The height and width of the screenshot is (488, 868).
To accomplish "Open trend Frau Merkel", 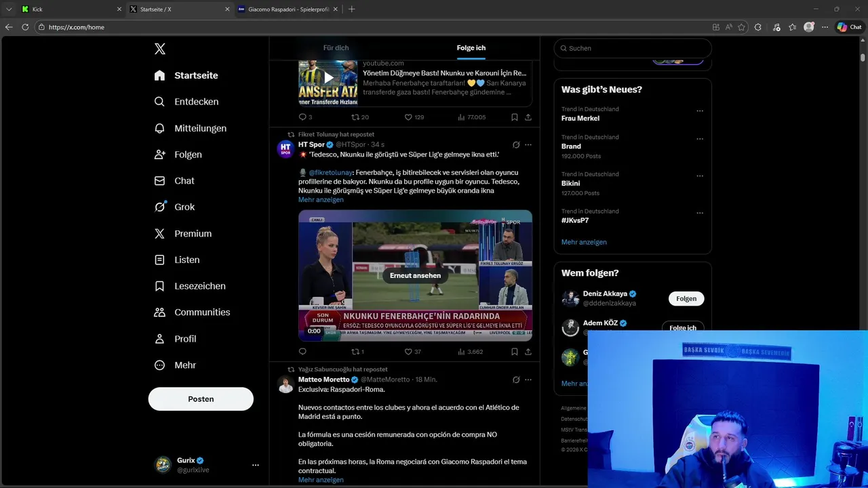I will coord(580,118).
